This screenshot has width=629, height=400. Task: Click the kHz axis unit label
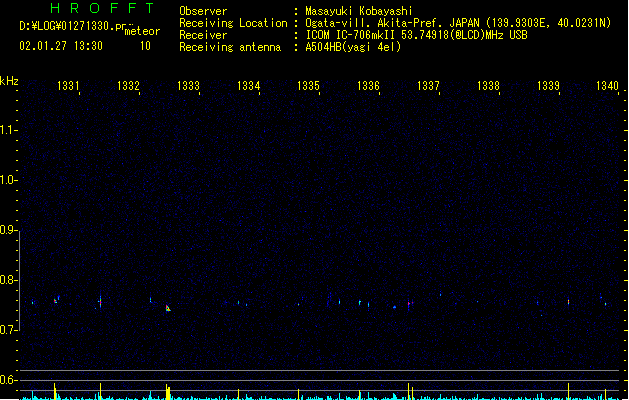(9, 81)
